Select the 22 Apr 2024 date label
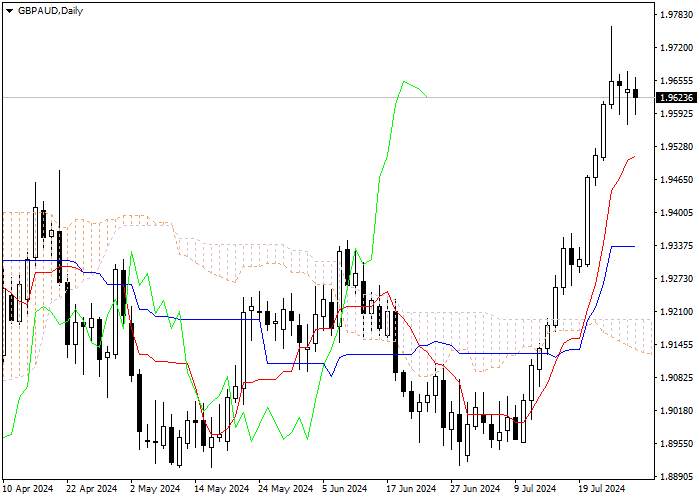Screen dimensions: 700x500 pyautogui.click(x=92, y=489)
